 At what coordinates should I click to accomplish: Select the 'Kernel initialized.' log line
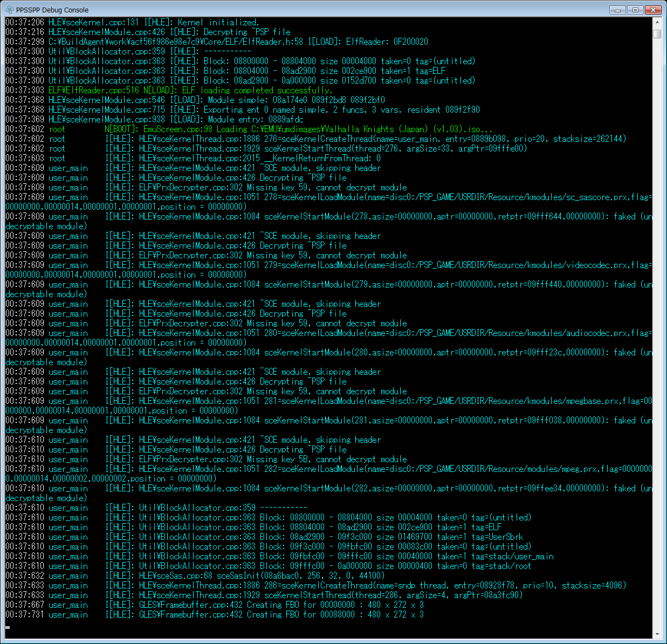click(133, 22)
